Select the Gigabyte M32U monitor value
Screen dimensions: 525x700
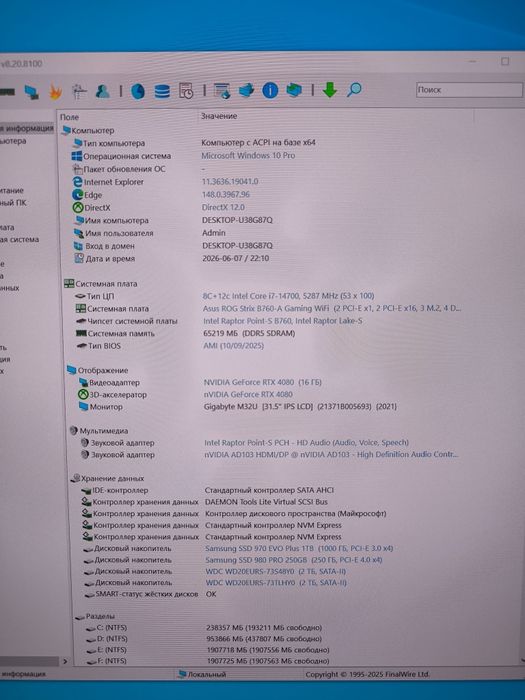(x=300, y=406)
